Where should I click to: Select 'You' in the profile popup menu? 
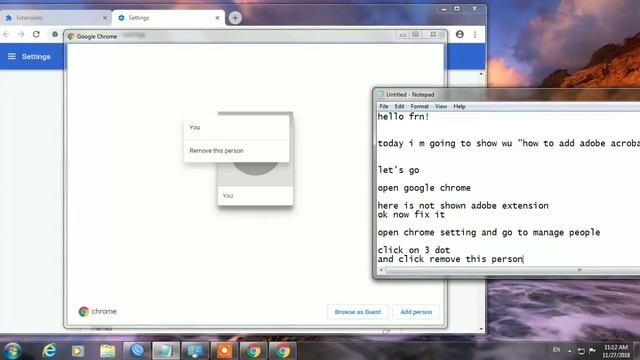pyautogui.click(x=236, y=127)
